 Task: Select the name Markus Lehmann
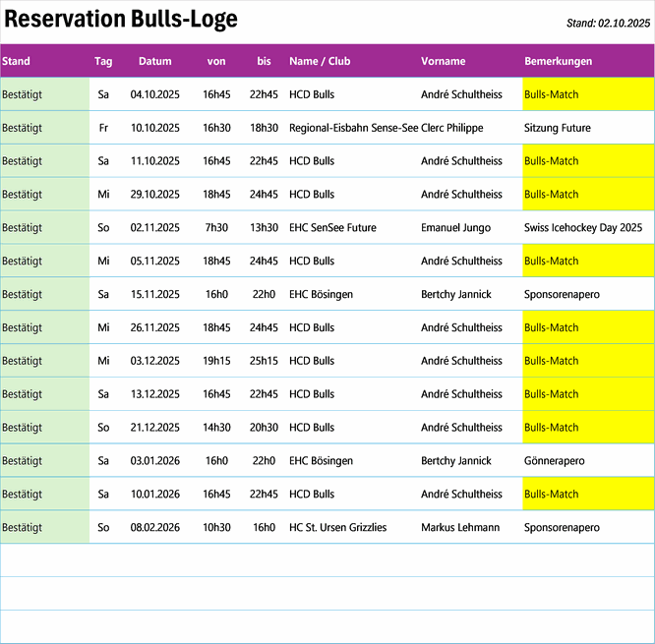[459, 528]
